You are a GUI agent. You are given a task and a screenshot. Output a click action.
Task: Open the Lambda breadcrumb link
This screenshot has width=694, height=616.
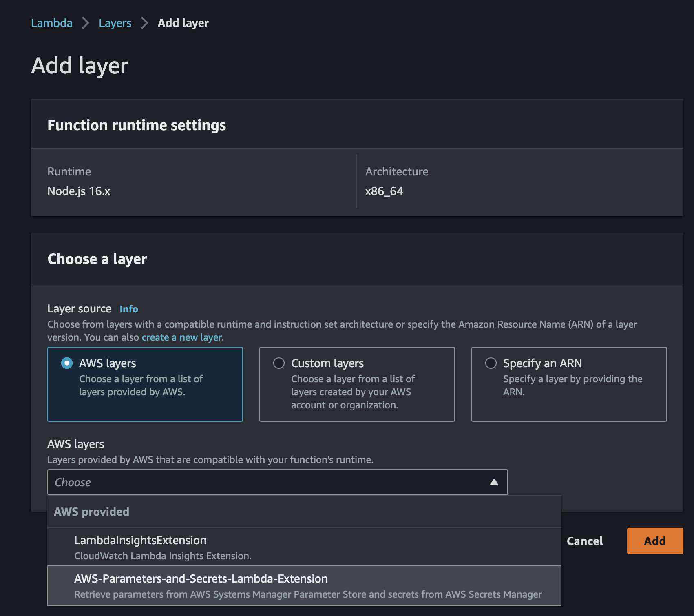coord(52,23)
